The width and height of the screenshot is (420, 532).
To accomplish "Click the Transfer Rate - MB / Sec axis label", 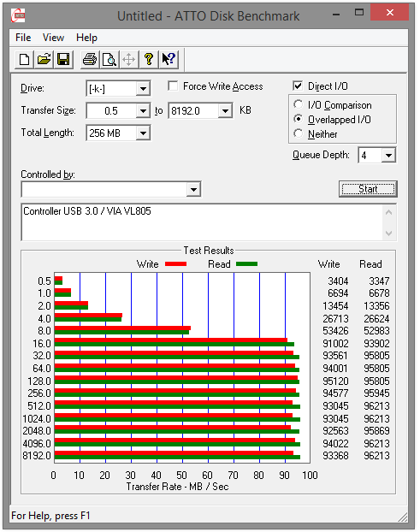I will coord(177,487).
